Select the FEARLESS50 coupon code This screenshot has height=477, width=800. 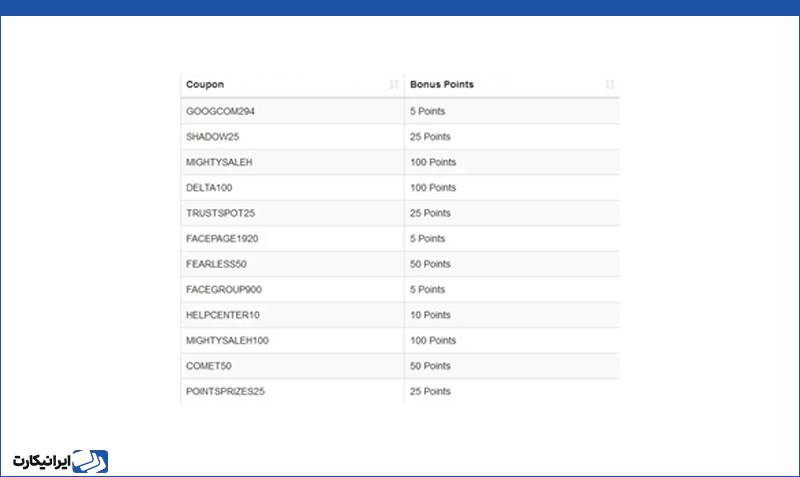tap(216, 264)
